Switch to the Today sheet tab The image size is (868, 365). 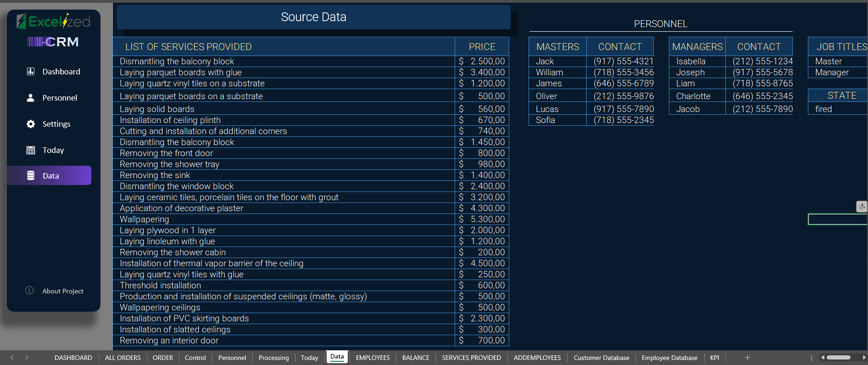[310, 358]
